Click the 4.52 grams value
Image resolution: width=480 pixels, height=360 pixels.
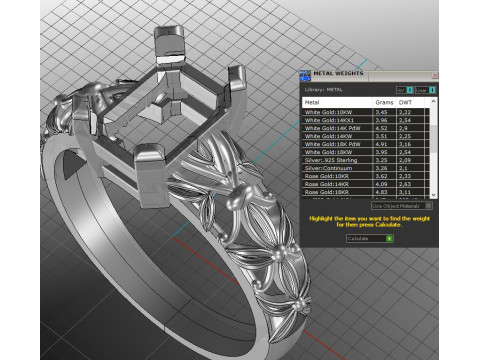click(381, 128)
